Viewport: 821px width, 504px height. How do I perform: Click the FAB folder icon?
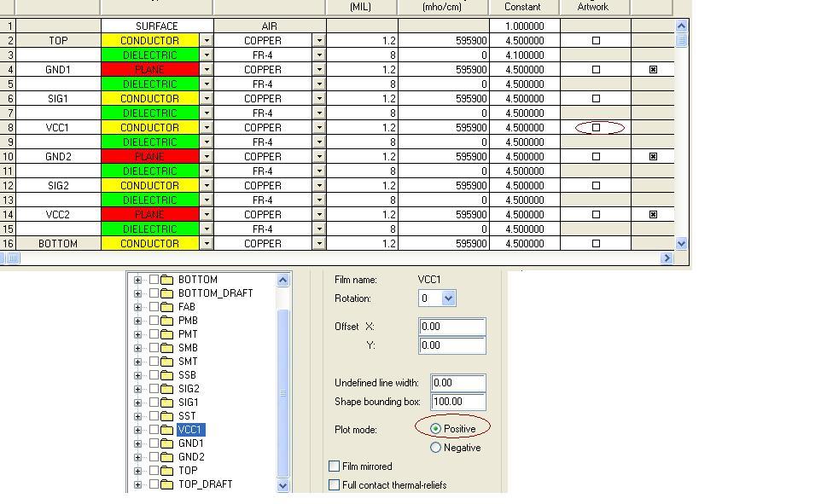[x=167, y=307]
